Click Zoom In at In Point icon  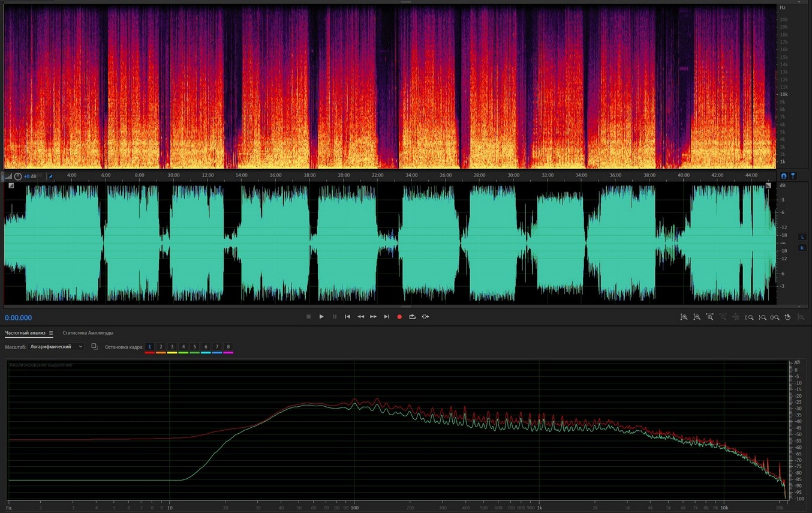pyautogui.click(x=749, y=317)
